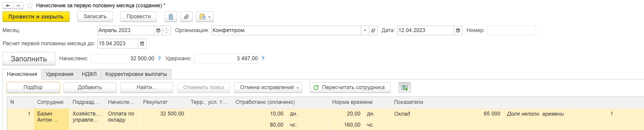Open the Конфетпром organization card icon
This screenshot has width=644, height=130.
tap(373, 30)
